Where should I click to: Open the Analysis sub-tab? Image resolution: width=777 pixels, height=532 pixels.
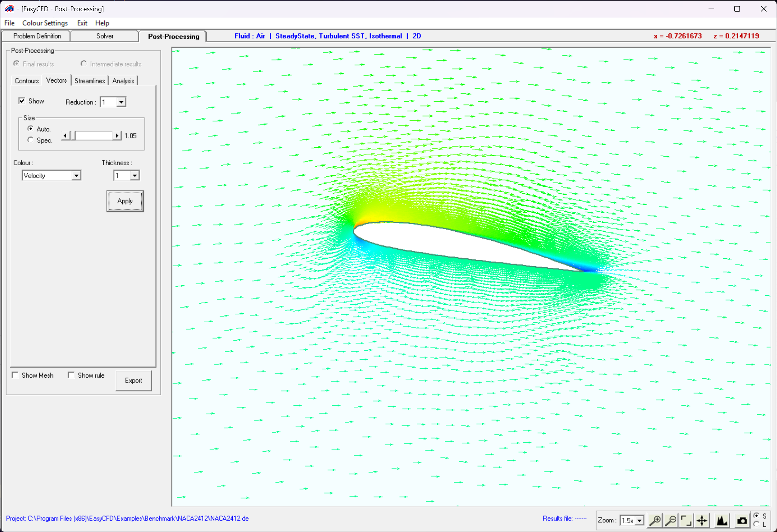click(123, 81)
